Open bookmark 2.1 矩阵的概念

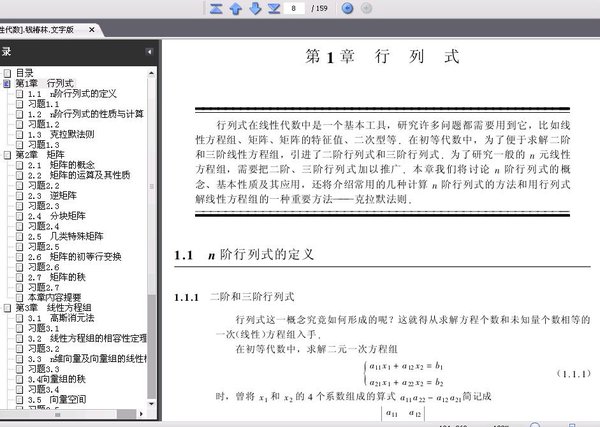pos(61,165)
